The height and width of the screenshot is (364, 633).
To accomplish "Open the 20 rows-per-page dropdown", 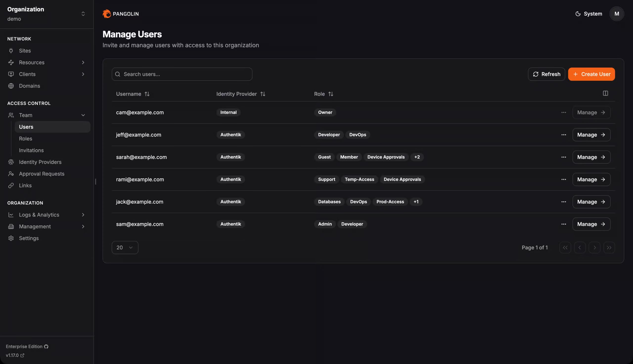I will click(x=125, y=248).
